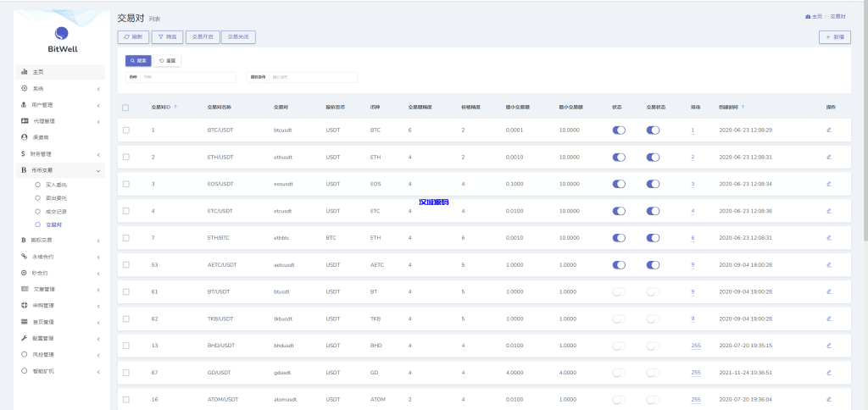Click the sort arrow beside 交易对ID header
Viewport: 868px width, 410px height.
pos(175,108)
